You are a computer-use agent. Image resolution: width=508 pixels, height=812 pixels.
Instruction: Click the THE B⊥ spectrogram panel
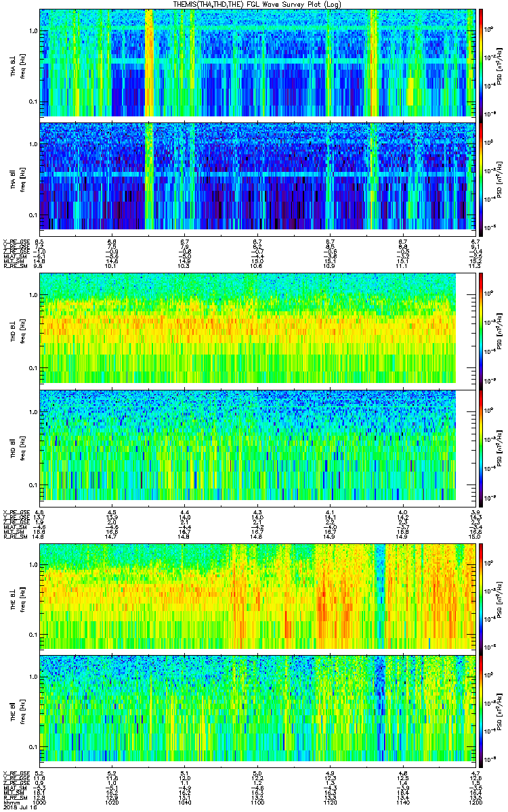[257, 595]
